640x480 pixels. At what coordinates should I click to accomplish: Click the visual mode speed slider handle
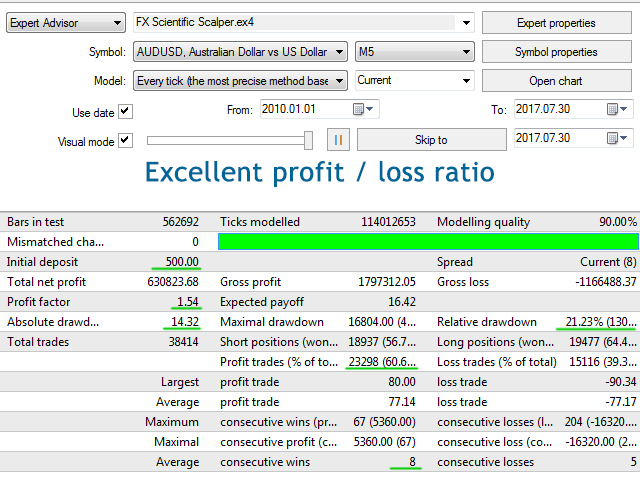[308, 141]
